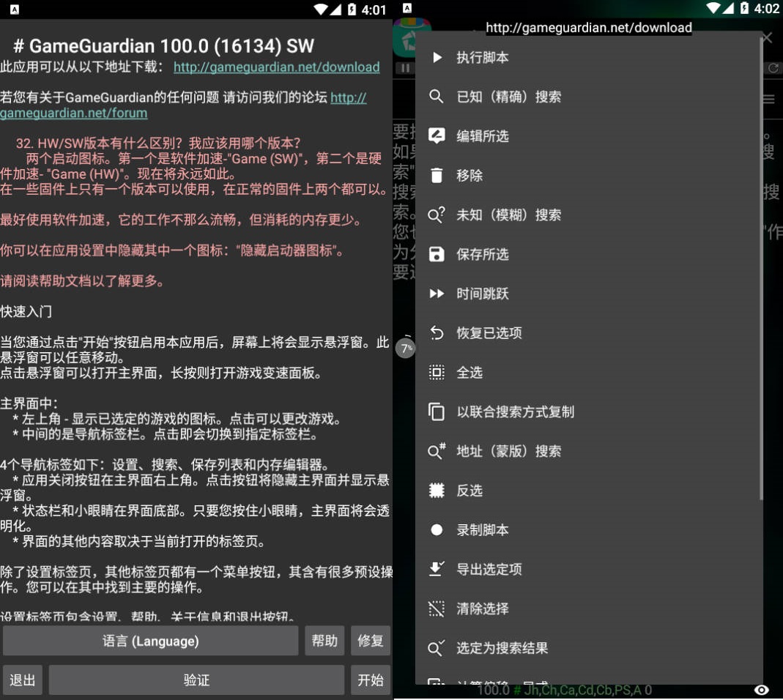Select 全选 in the menu

coord(587,372)
